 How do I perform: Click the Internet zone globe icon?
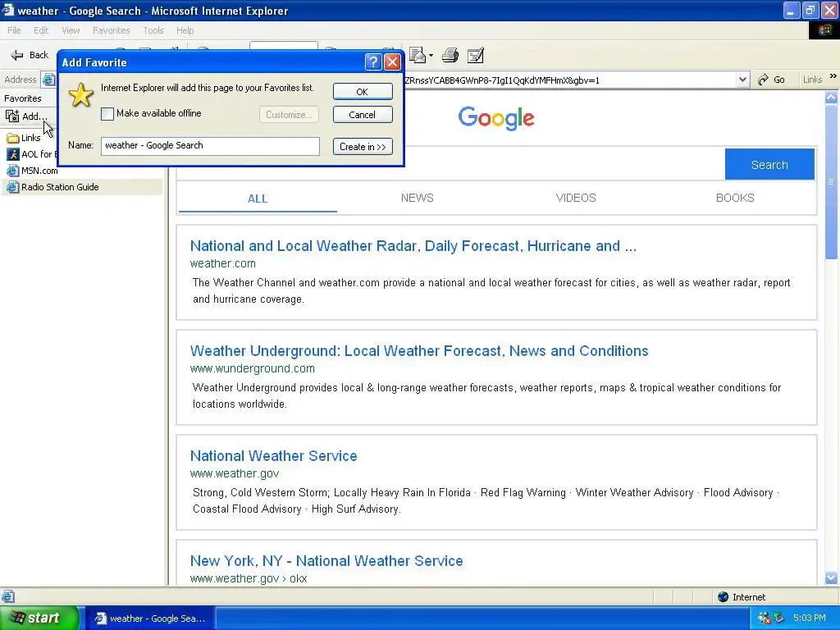coord(724,597)
